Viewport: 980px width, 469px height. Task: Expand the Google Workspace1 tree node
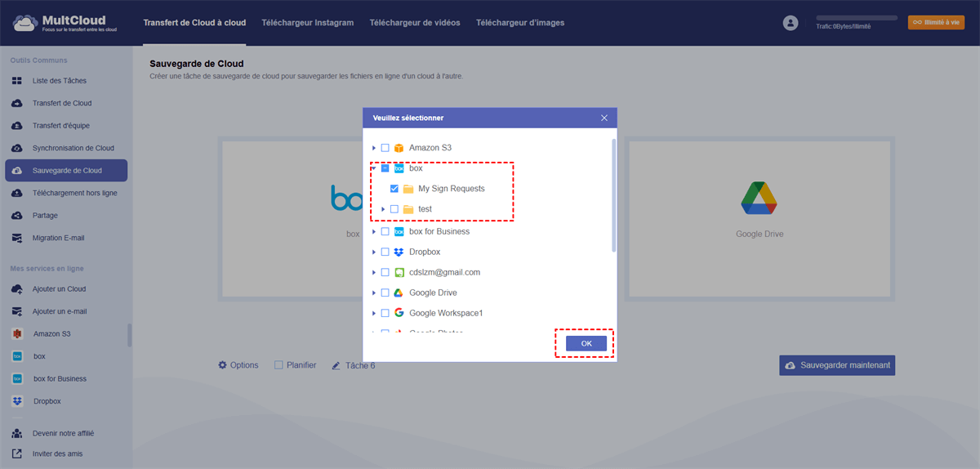click(x=374, y=313)
